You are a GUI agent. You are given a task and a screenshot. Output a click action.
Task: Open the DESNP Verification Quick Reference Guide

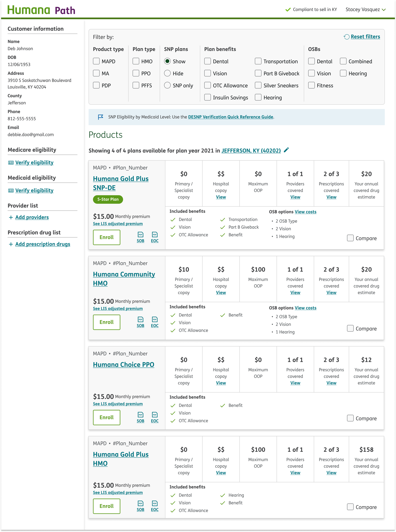point(230,117)
